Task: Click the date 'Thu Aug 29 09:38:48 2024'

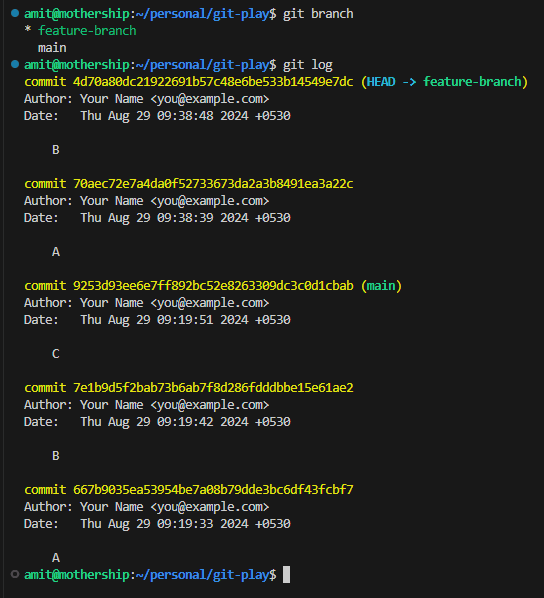Action: (164, 116)
